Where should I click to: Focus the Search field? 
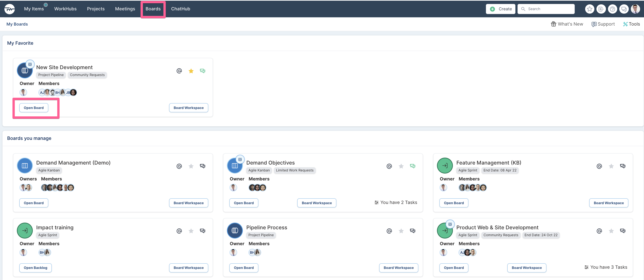pyautogui.click(x=546, y=9)
